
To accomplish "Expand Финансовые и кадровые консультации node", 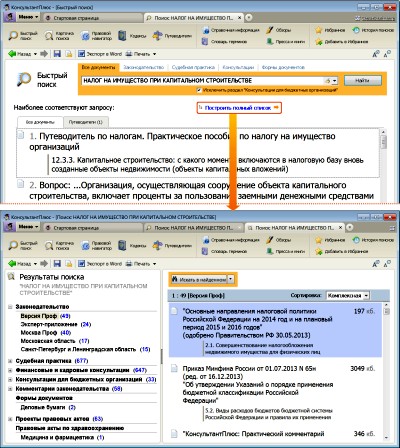I will pyautogui.click(x=10, y=370).
